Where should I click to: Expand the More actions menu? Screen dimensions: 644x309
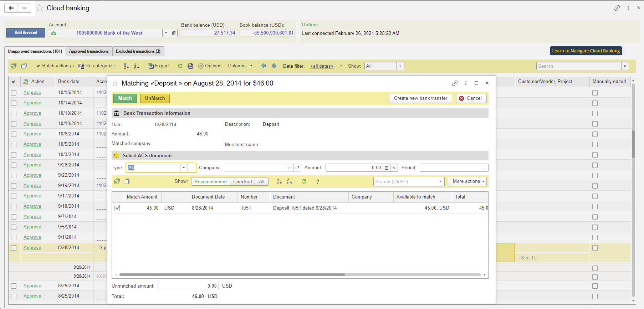pyautogui.click(x=467, y=181)
